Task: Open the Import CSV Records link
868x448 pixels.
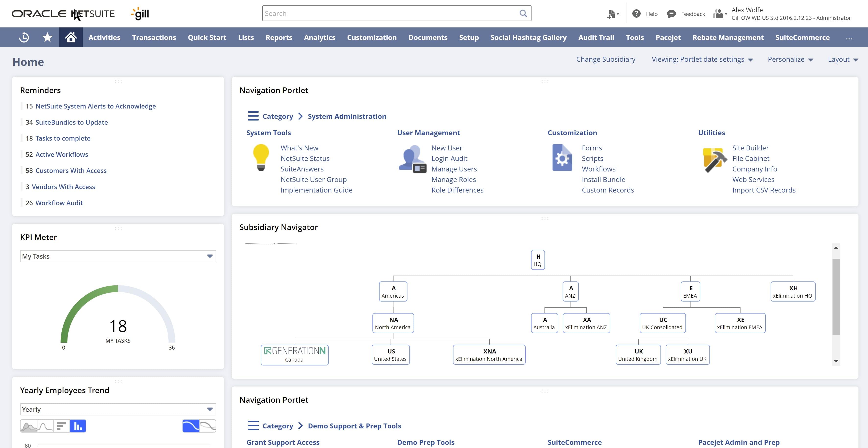Action: coord(764,190)
